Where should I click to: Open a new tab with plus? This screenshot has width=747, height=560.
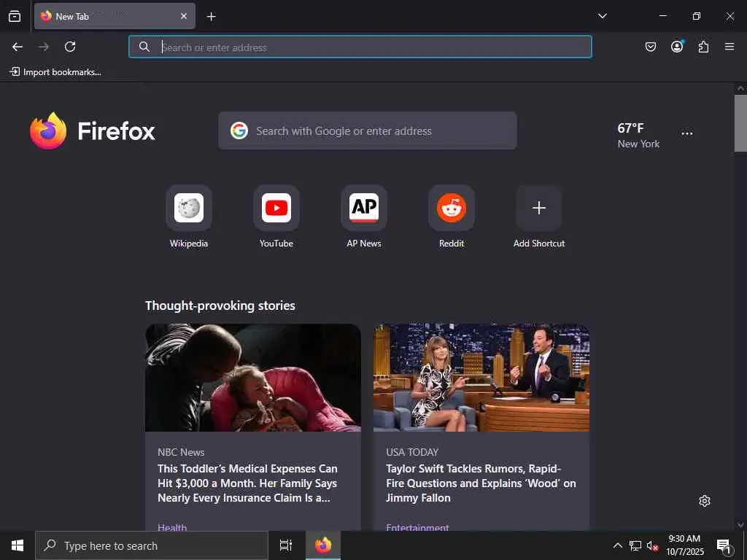coord(211,17)
